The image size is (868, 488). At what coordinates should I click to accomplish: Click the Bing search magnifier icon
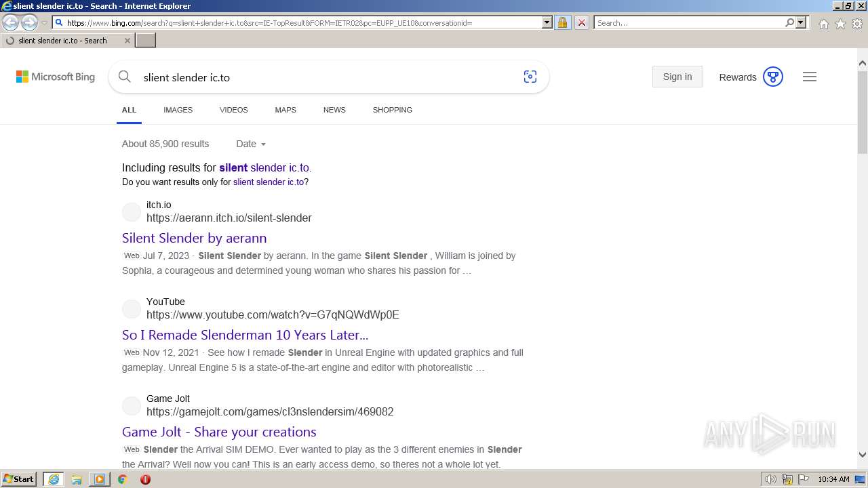pyautogui.click(x=125, y=77)
